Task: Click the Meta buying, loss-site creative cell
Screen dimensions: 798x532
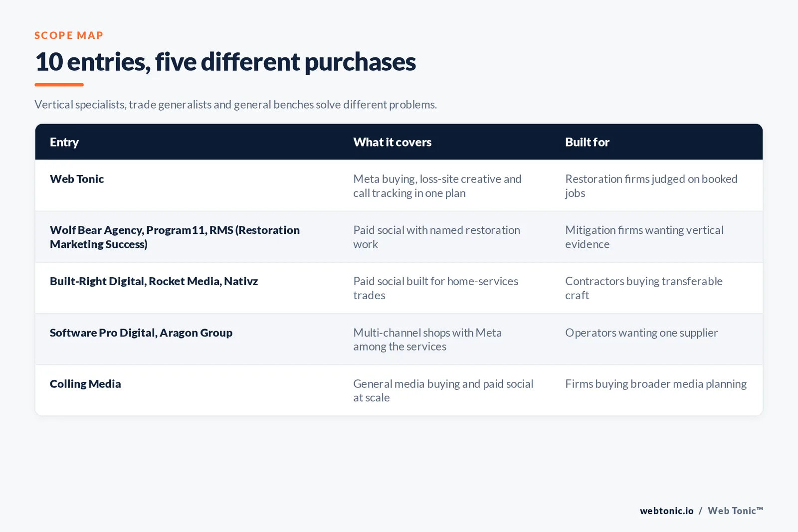Action: pyautogui.click(x=437, y=186)
